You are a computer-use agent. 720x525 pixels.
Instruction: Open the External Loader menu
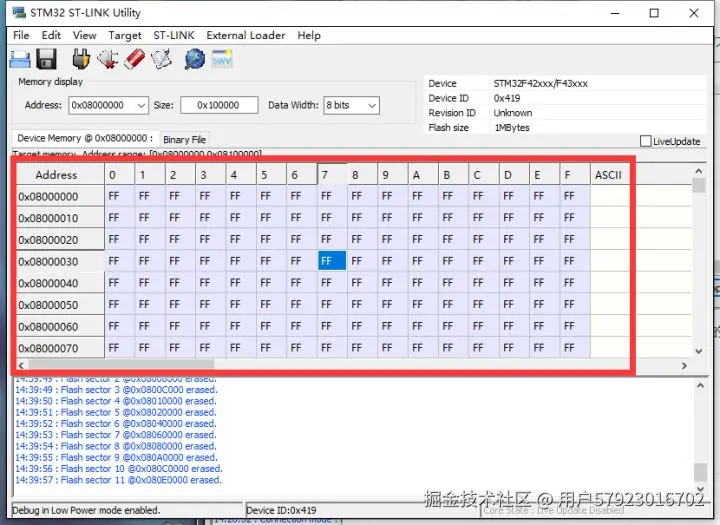246,35
